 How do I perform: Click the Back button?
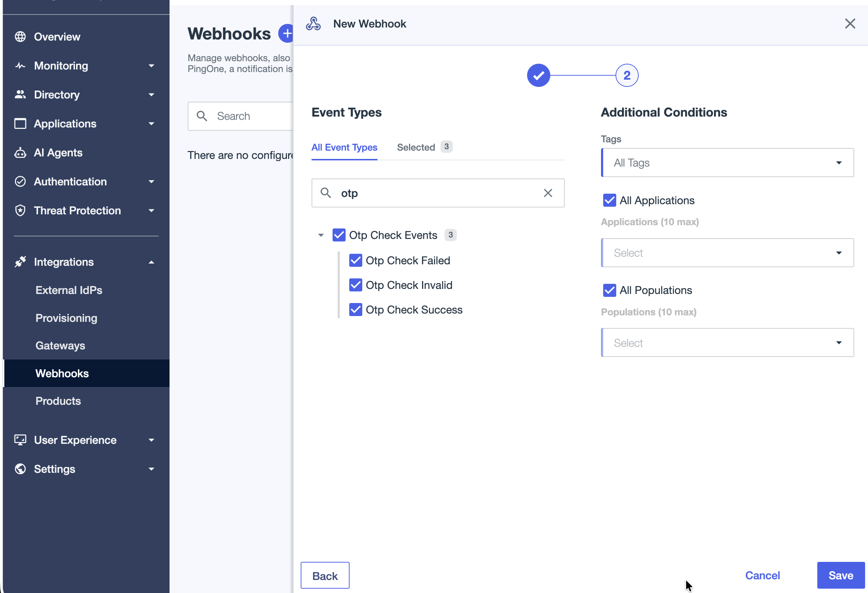pos(325,576)
